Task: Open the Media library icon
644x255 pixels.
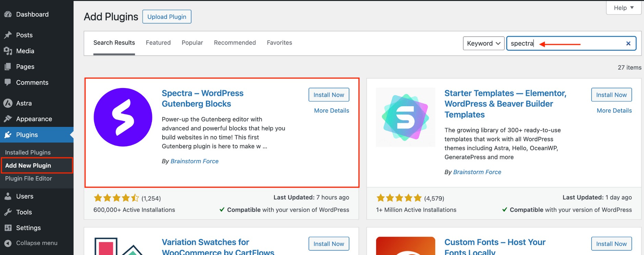Action: [8, 51]
